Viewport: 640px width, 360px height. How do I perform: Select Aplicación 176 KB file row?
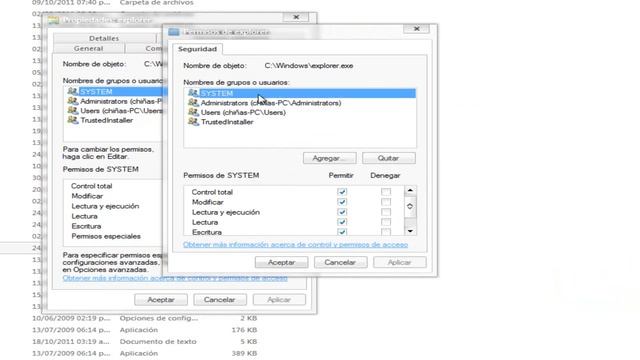(145, 329)
